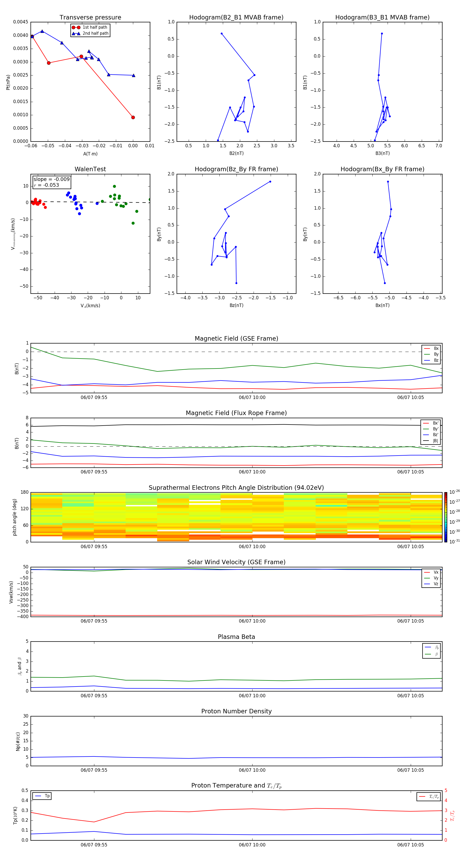Click the 'B2(nT)' x-axis label
Viewport: 473px width, 868px height.
point(236,153)
